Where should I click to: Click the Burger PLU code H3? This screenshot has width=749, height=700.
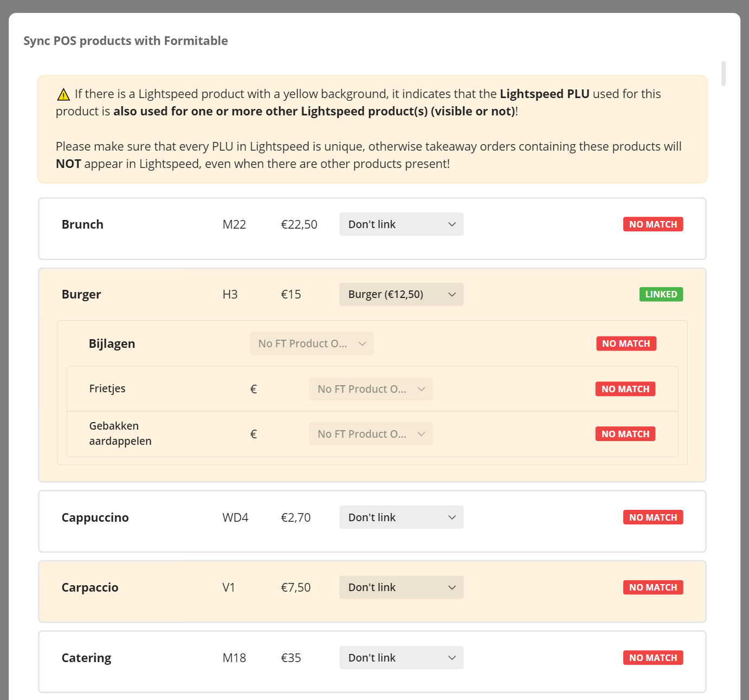click(x=230, y=295)
